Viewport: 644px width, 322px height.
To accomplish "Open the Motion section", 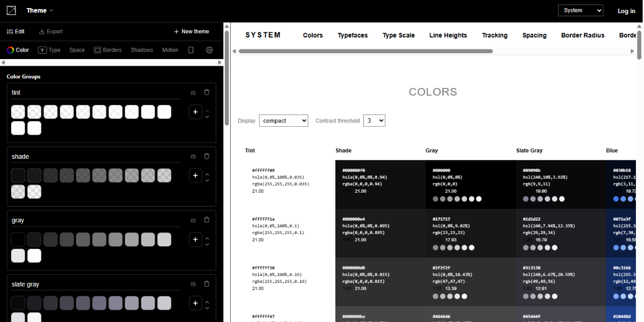I will (x=170, y=49).
